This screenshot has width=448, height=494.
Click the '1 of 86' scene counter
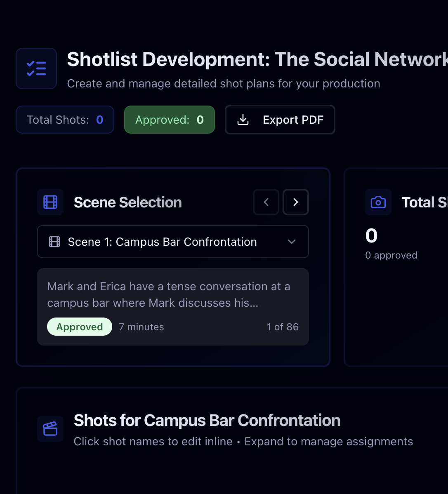[283, 327]
